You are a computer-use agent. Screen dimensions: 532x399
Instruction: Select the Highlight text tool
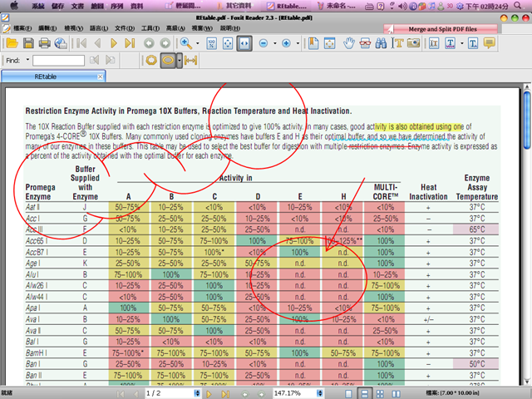[434, 43]
